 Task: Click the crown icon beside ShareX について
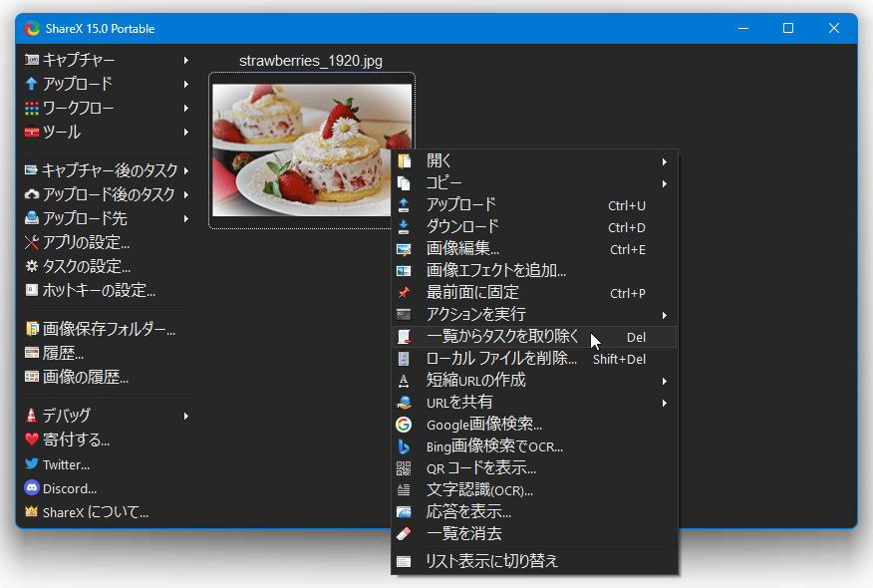pyautogui.click(x=32, y=511)
